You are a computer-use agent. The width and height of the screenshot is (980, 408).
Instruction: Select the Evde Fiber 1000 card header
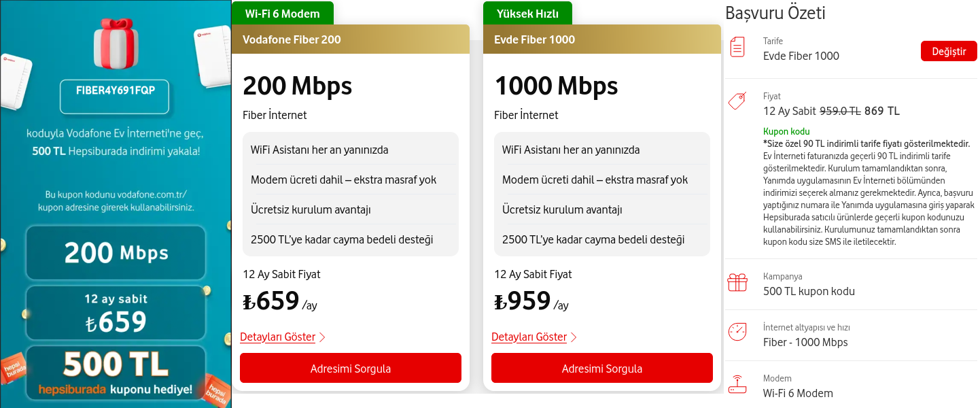click(602, 39)
